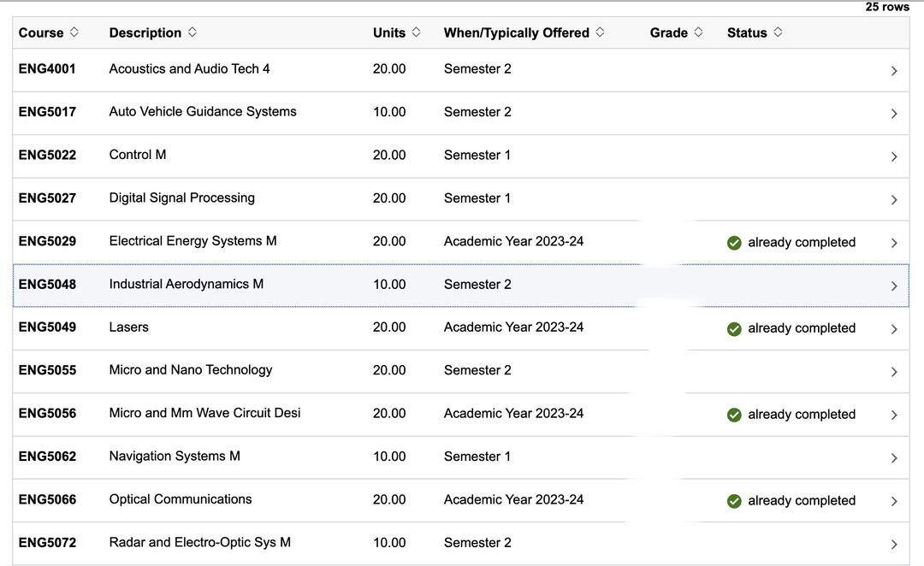
Task: Click the 25 rows count label
Action: (x=887, y=7)
